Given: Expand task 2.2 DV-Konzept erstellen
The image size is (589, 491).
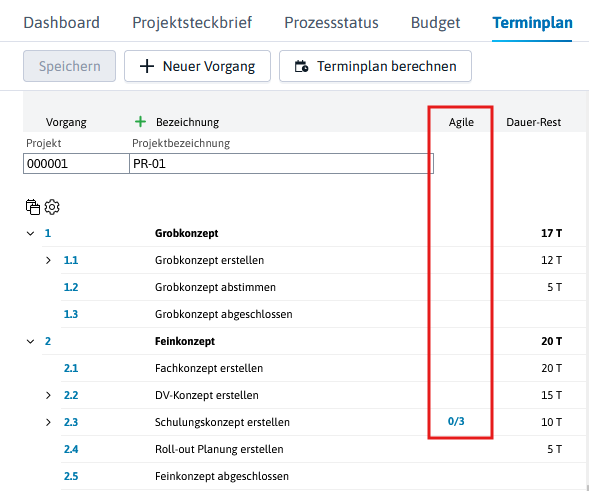Looking at the screenshot, I should pyautogui.click(x=48, y=395).
